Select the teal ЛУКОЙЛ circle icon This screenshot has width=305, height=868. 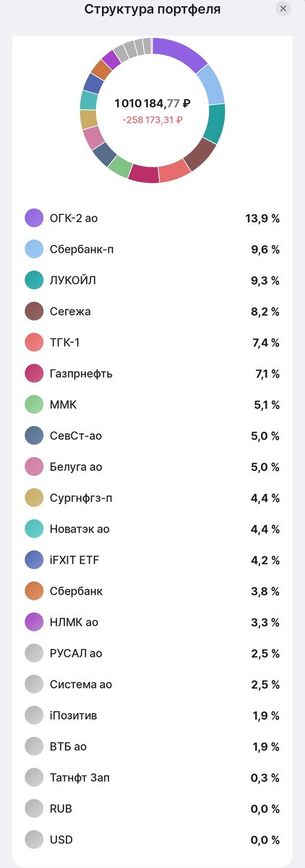point(34,280)
